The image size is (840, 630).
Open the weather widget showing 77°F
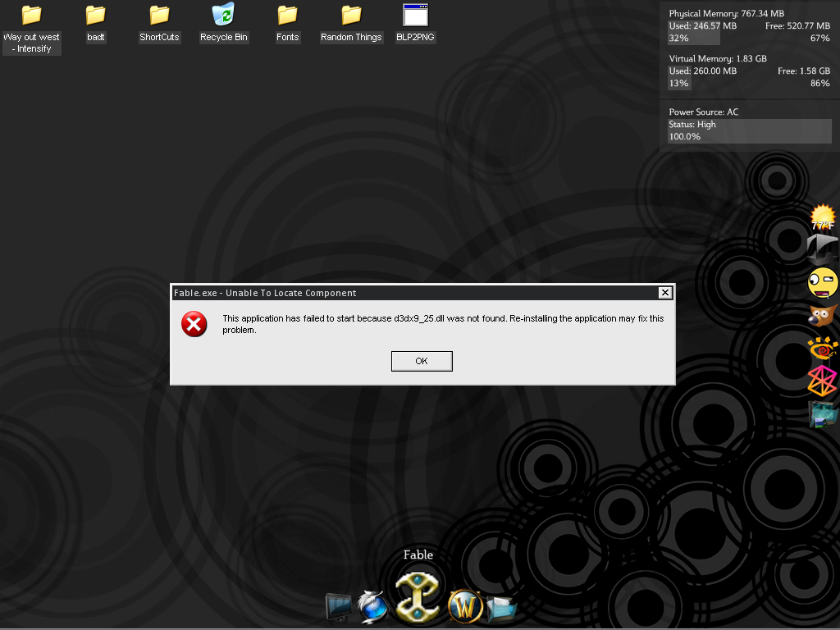point(822,217)
